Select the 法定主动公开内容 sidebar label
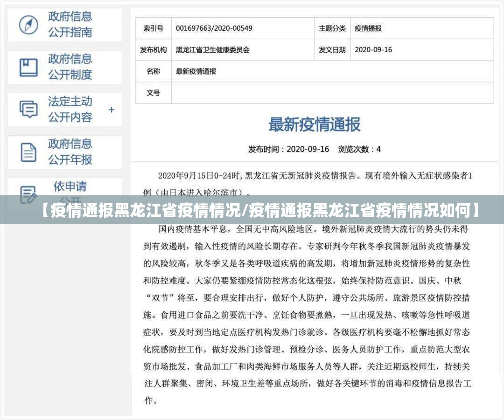The width and height of the screenshot is (504, 420). tap(70, 109)
